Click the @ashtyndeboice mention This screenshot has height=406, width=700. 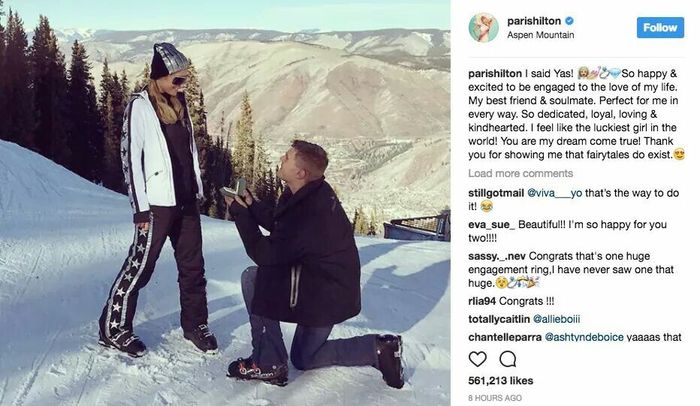584,337
